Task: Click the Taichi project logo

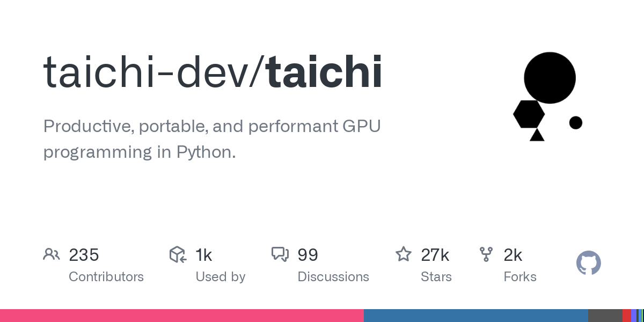Action: pyautogui.click(x=547, y=97)
